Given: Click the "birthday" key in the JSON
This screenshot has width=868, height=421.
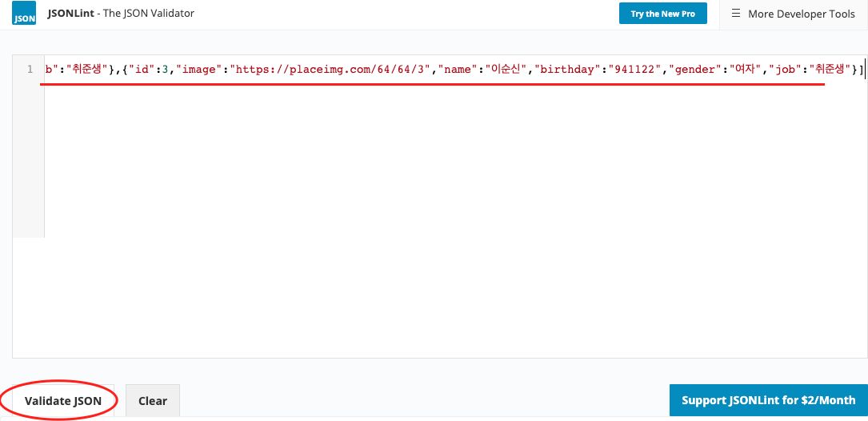Looking at the screenshot, I should coord(566,70).
